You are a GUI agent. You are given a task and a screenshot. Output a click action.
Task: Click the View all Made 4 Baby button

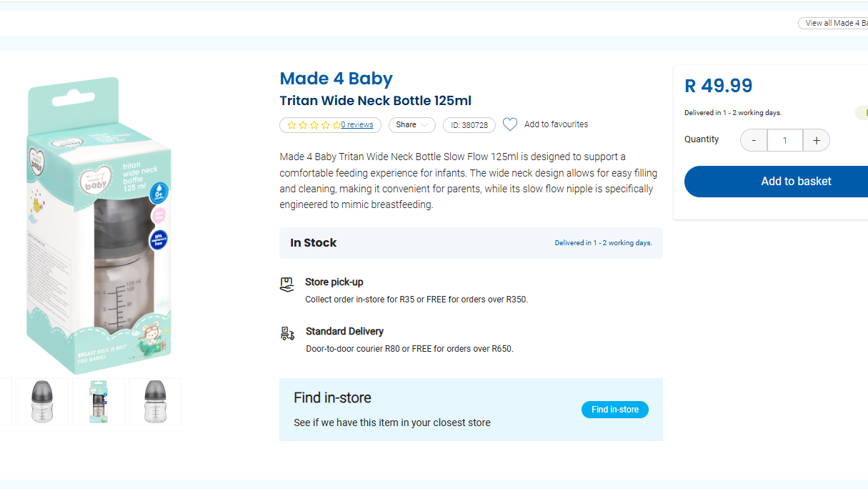coord(834,23)
